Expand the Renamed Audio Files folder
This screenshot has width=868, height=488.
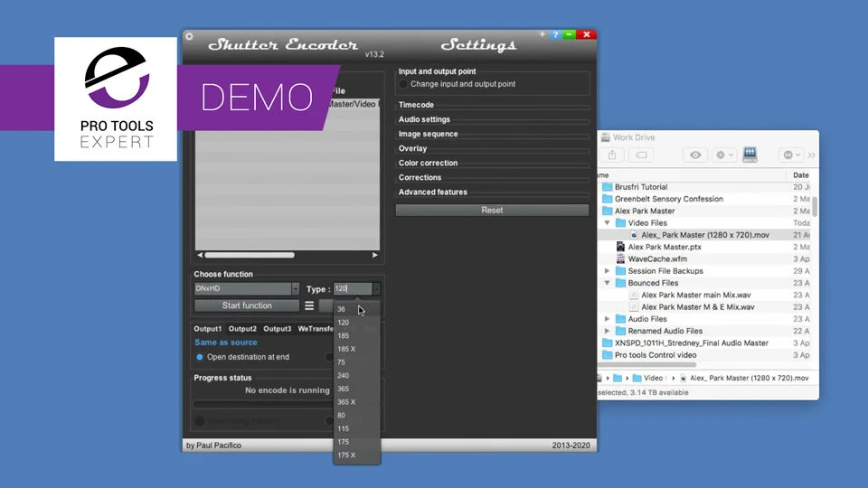click(x=608, y=331)
